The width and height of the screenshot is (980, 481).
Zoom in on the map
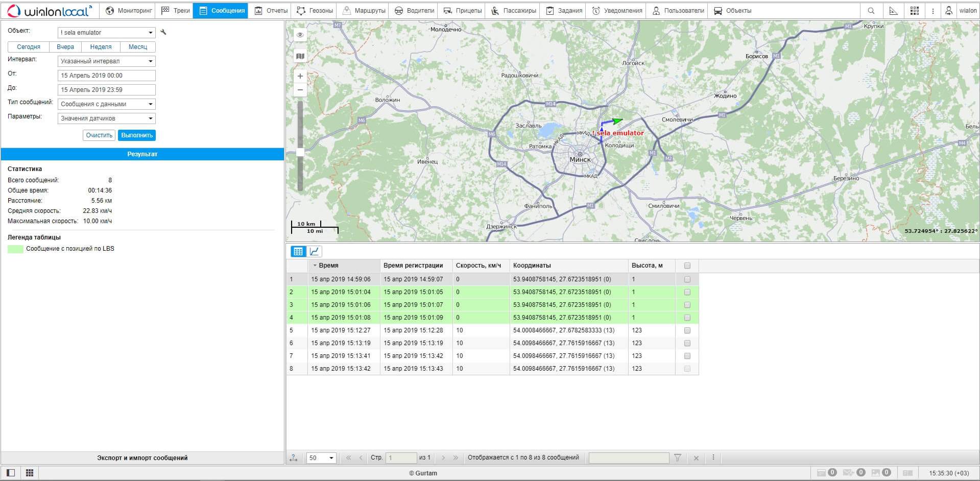pos(300,76)
